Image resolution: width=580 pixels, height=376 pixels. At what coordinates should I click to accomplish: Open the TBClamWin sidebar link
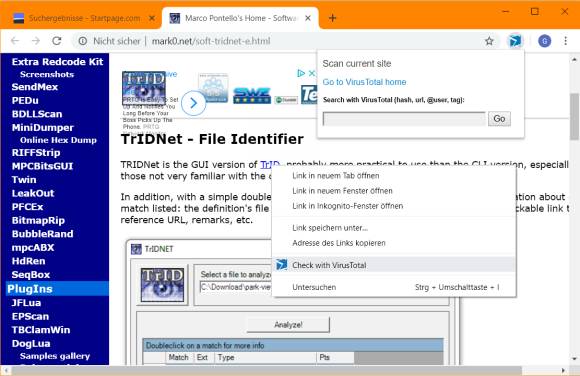[41, 330]
